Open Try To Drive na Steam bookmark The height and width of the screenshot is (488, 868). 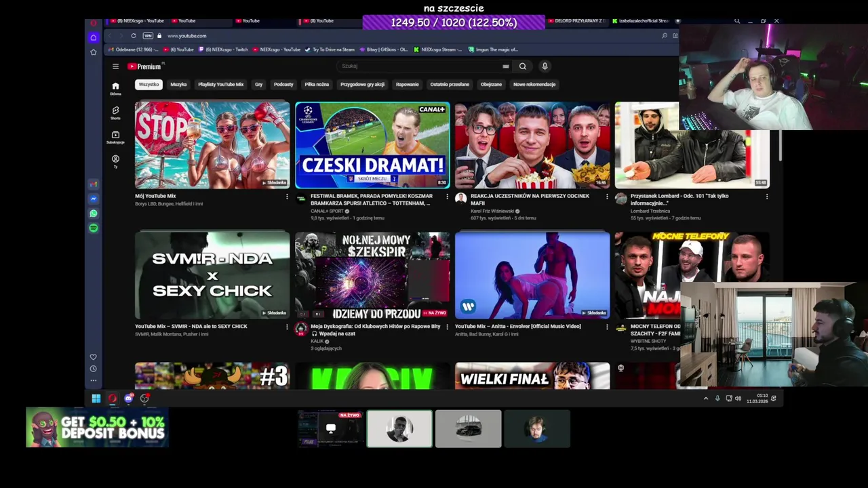(x=330, y=49)
